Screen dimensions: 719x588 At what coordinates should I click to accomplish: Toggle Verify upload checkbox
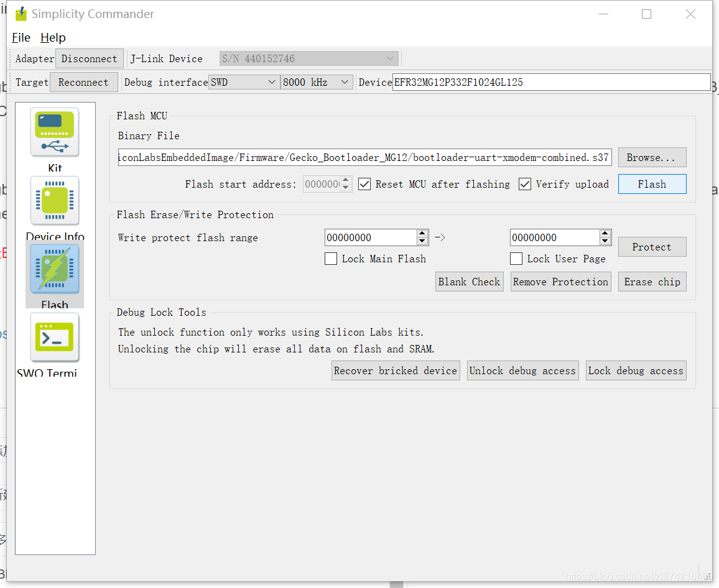pos(525,184)
